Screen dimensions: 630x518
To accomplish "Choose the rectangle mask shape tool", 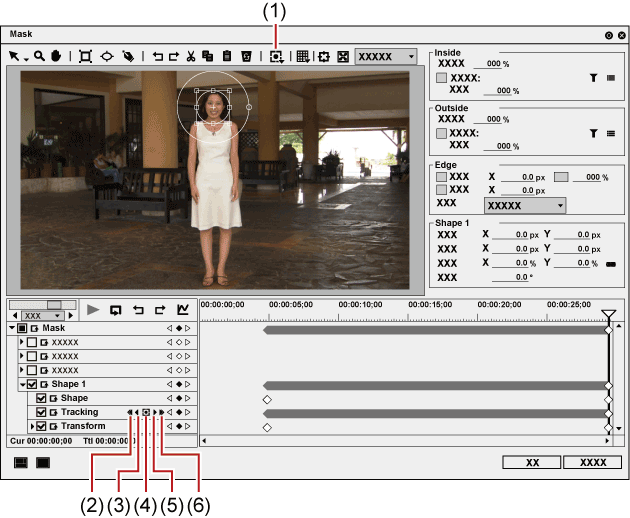I will (x=85, y=56).
